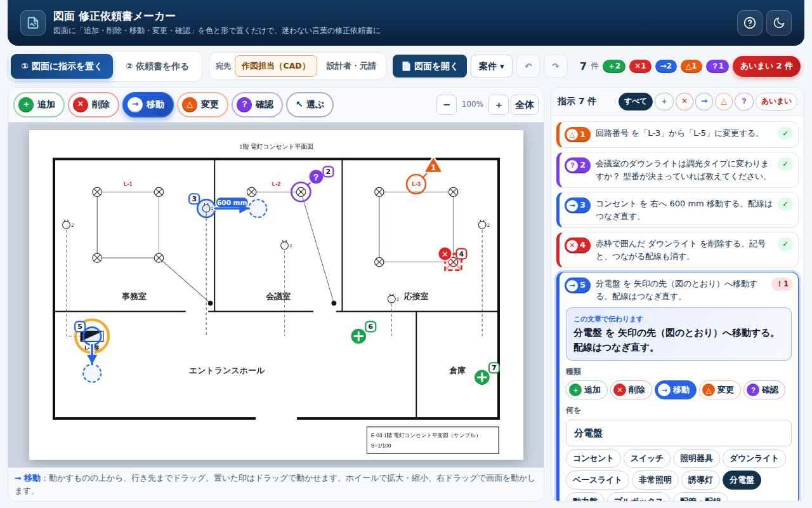The image size is (812, 508).
Task: Zoom out with the minus button
Action: click(x=447, y=105)
